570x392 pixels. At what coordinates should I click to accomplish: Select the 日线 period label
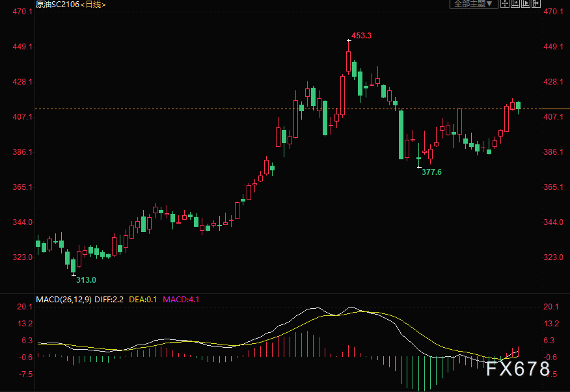point(94,5)
